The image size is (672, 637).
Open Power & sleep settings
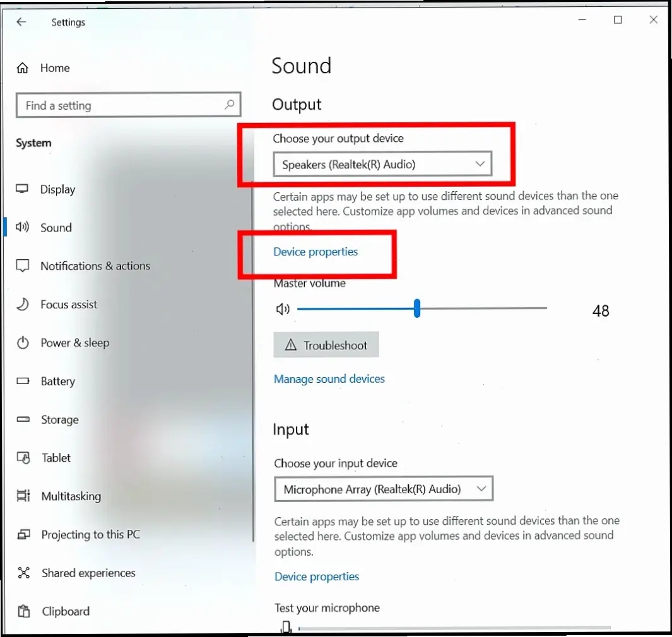[74, 342]
